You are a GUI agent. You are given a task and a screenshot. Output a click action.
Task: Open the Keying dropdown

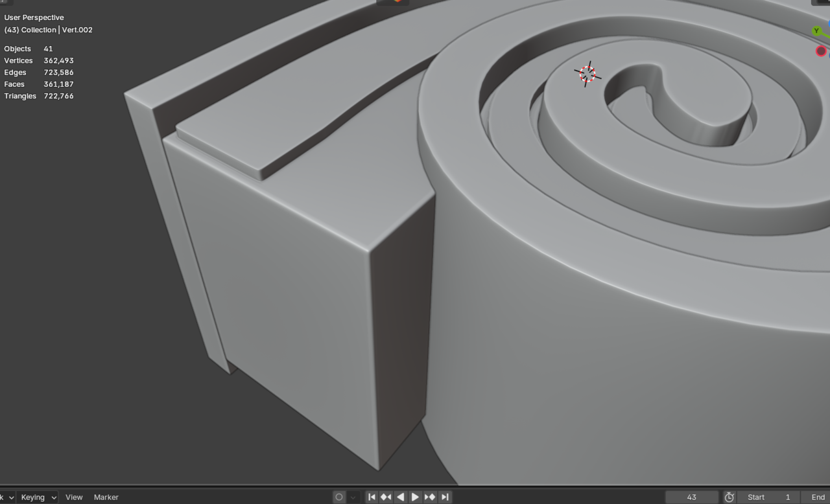coord(38,497)
